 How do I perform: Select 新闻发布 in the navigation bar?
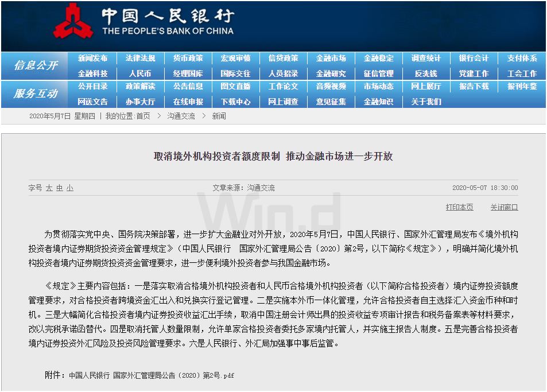(92, 58)
